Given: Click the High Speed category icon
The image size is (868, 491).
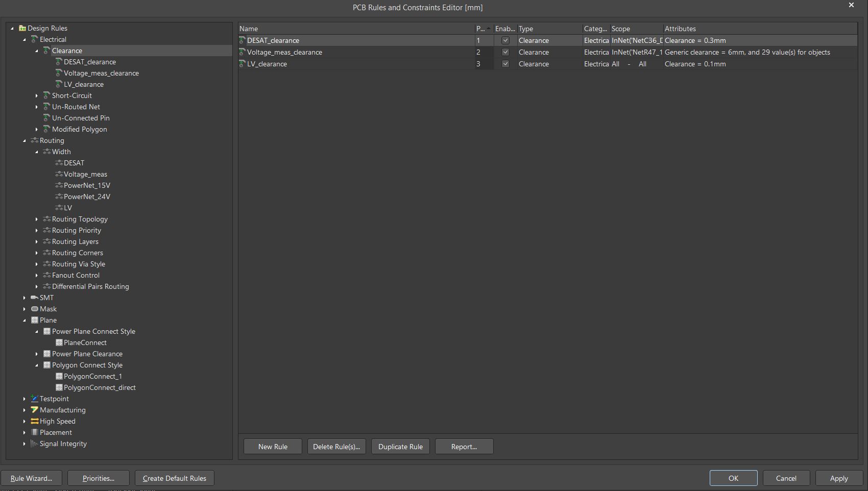Looking at the screenshot, I should click(34, 421).
